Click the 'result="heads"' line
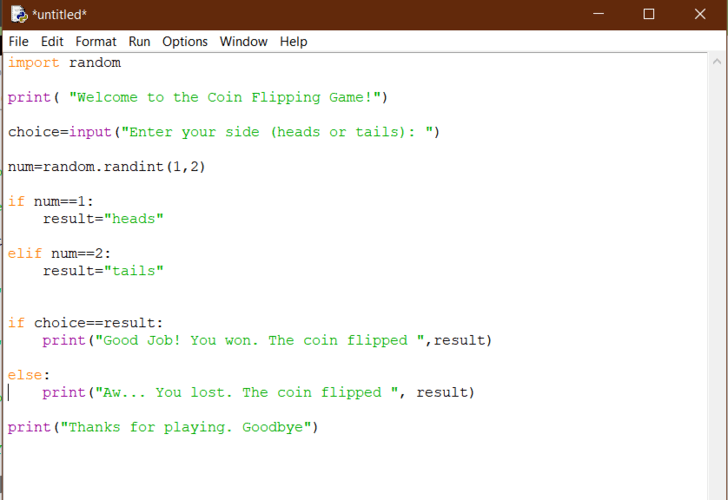 coord(103,219)
